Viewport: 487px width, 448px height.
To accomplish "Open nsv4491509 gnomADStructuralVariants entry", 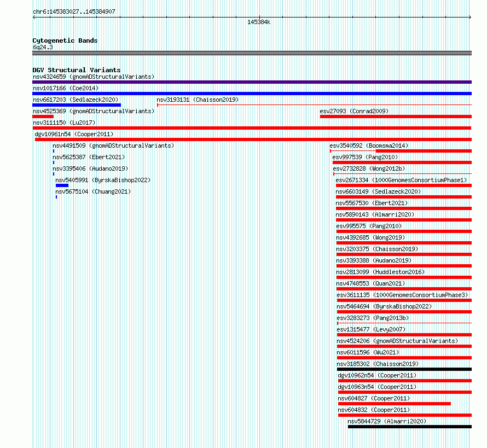I will pyautogui.click(x=113, y=146).
